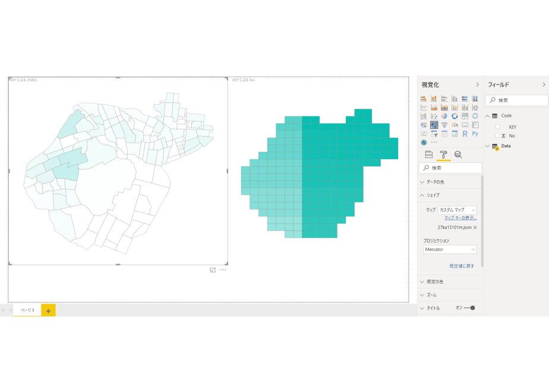Pick the gauge visual icon
Viewport: 549px width, 392px height.
pos(455,125)
